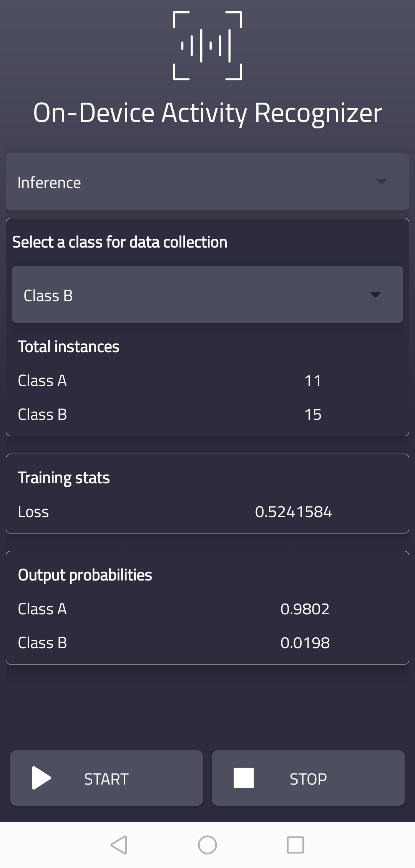Tap the Output probabilities header
The image size is (415, 868).
coord(85,574)
